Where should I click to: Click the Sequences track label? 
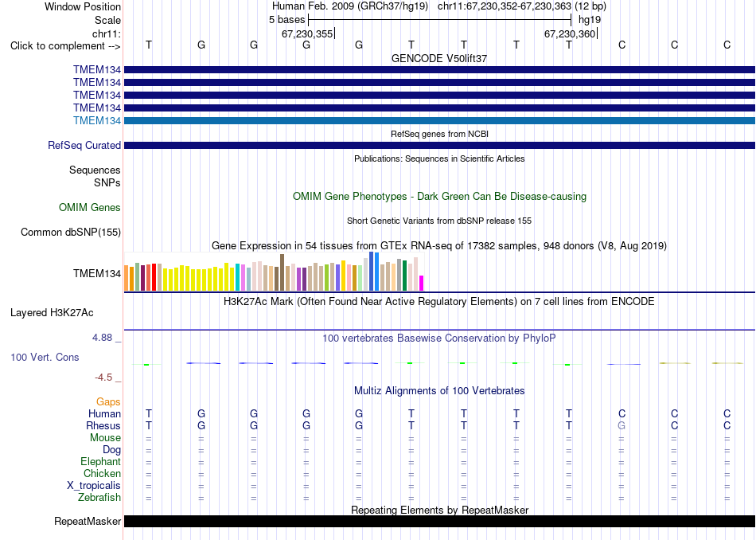point(95,170)
